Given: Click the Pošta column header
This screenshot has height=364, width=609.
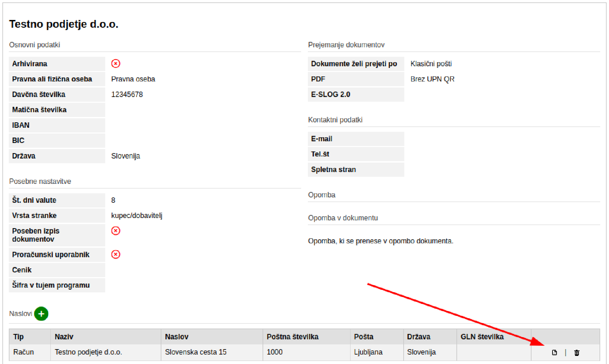Looking at the screenshot, I should pyautogui.click(x=363, y=337).
